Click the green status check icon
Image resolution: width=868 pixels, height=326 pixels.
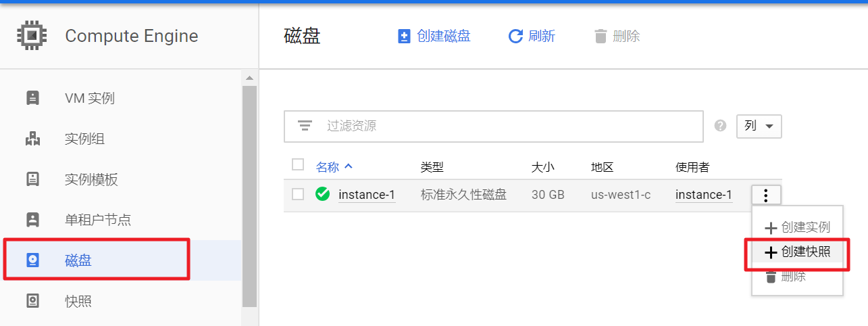click(x=323, y=195)
